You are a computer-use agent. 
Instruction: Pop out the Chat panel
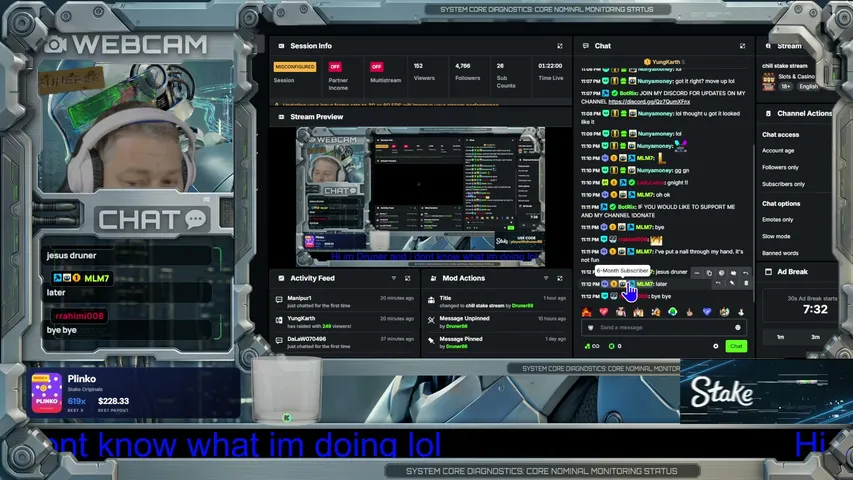pos(742,46)
